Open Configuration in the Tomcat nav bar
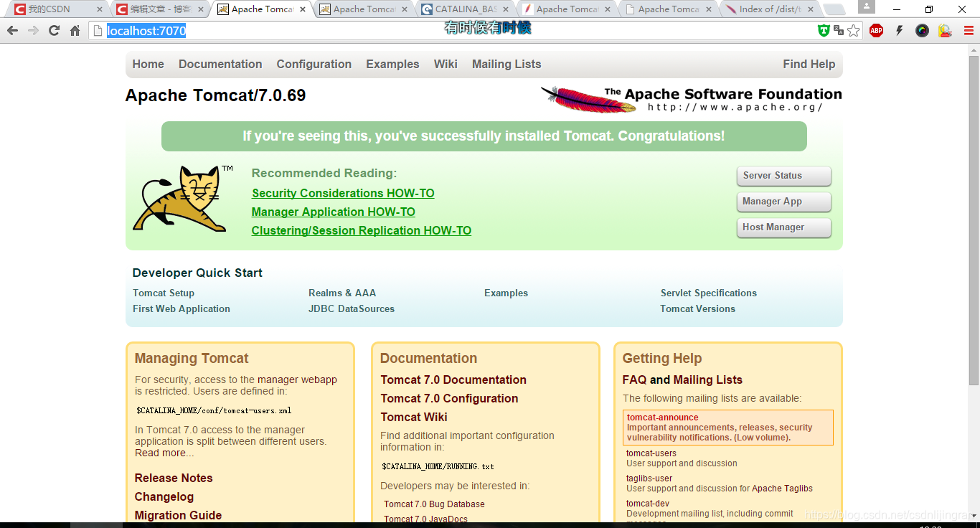980x528 pixels. [x=314, y=64]
